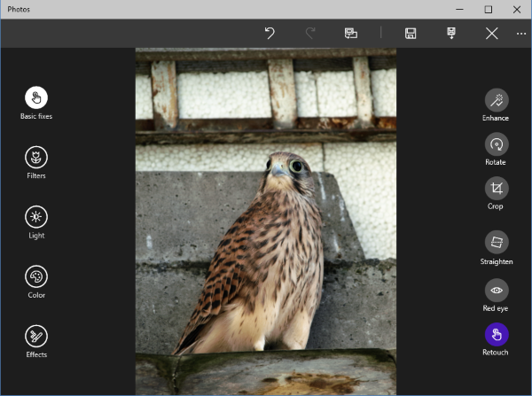The image size is (532, 396).
Task: Select the Basic fixes category
Action: (x=36, y=98)
